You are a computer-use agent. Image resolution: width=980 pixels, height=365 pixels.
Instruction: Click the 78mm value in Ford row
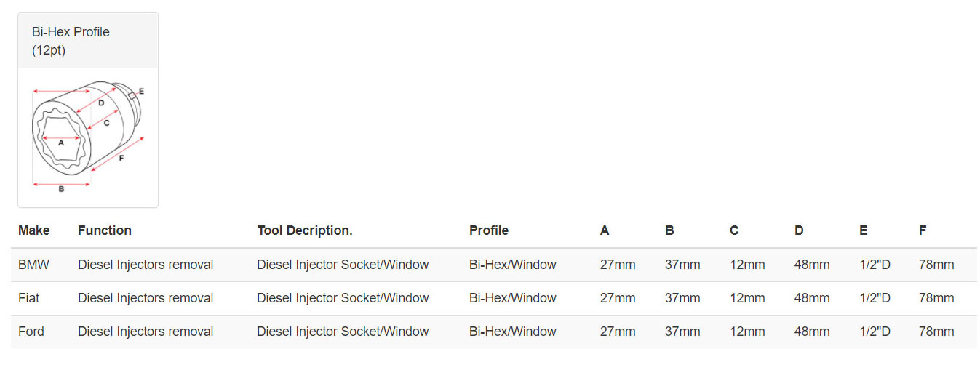click(x=936, y=332)
